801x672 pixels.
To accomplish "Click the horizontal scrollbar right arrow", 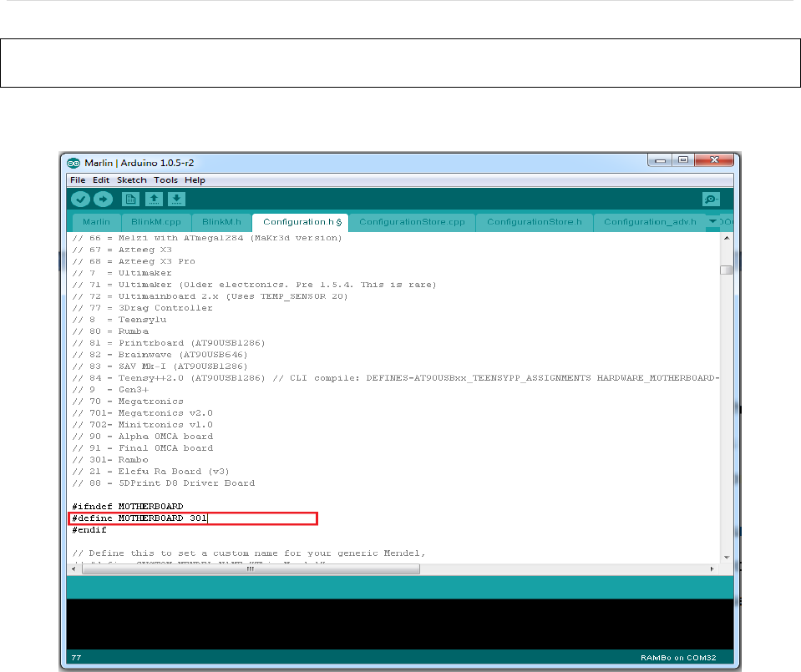I will [x=712, y=568].
